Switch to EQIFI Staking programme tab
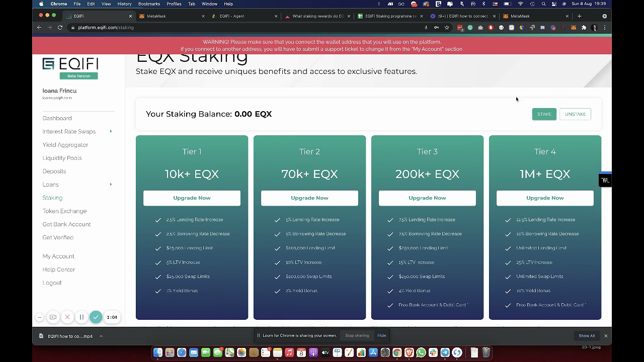The width and height of the screenshot is (644, 362). 389,16
